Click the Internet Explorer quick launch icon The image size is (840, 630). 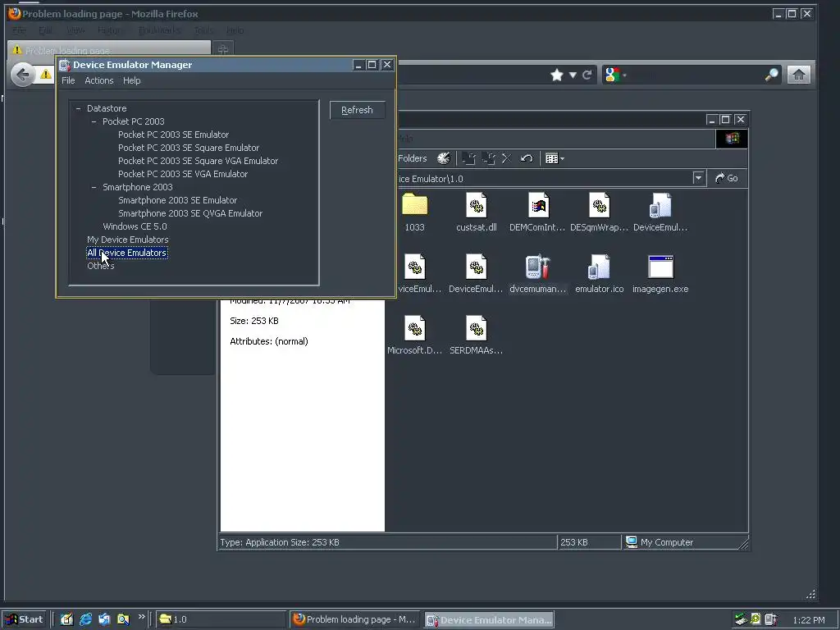(x=85, y=619)
